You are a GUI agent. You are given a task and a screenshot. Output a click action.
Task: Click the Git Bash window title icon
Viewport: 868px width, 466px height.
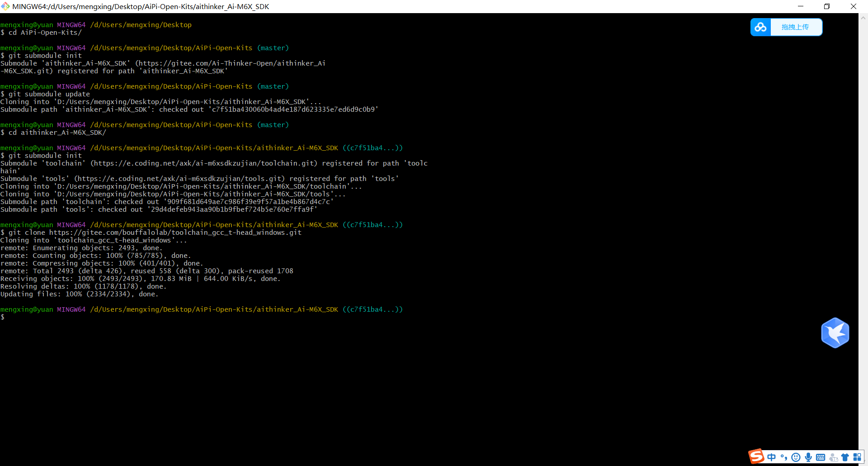point(5,6)
